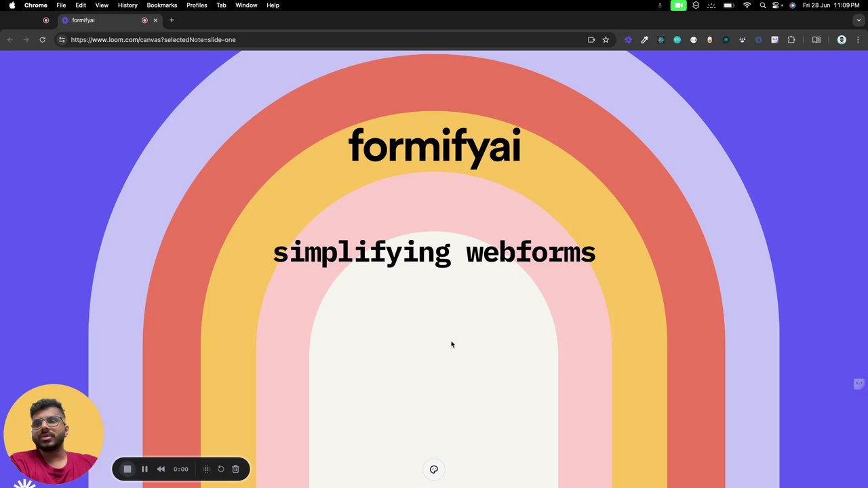Open the Tab menu
The image size is (868, 488).
point(221,5)
